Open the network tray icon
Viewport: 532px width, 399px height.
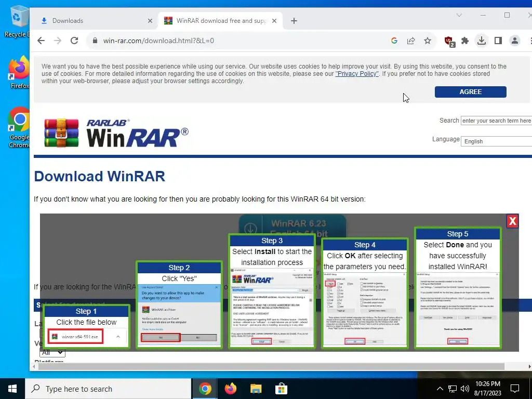[453, 389]
